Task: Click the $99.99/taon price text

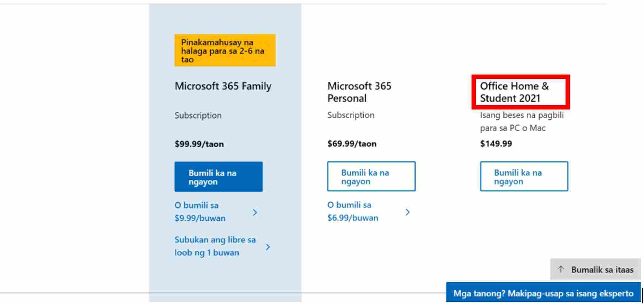Action: coord(199,144)
